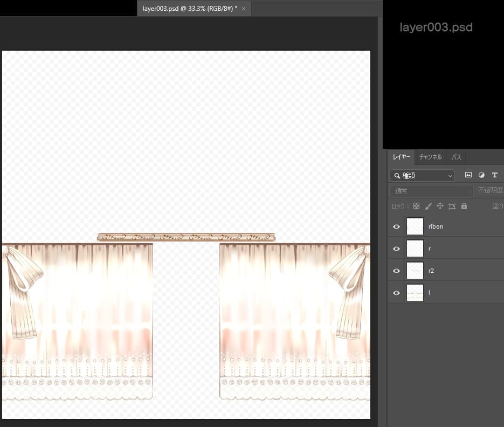Select the ribon layer thumbnail

click(415, 226)
